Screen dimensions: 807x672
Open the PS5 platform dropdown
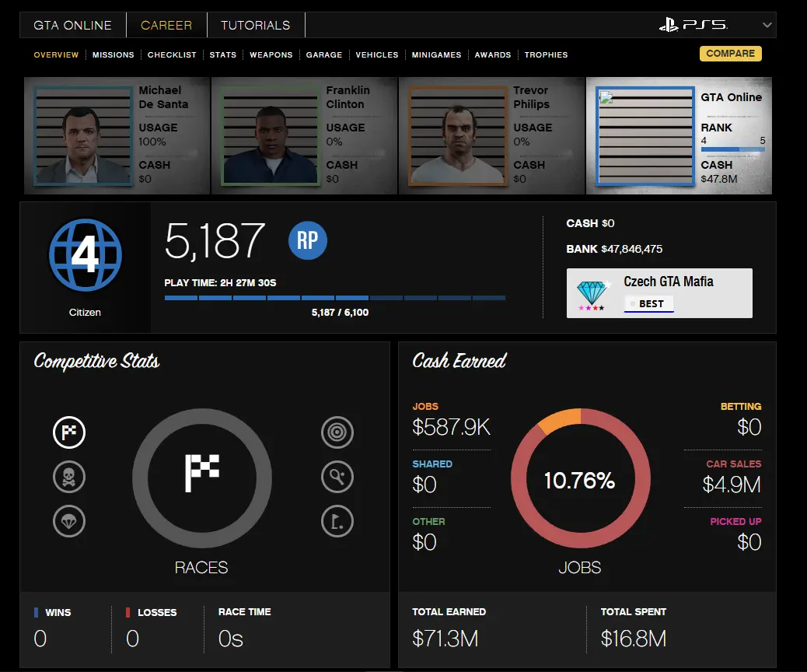pos(767,25)
